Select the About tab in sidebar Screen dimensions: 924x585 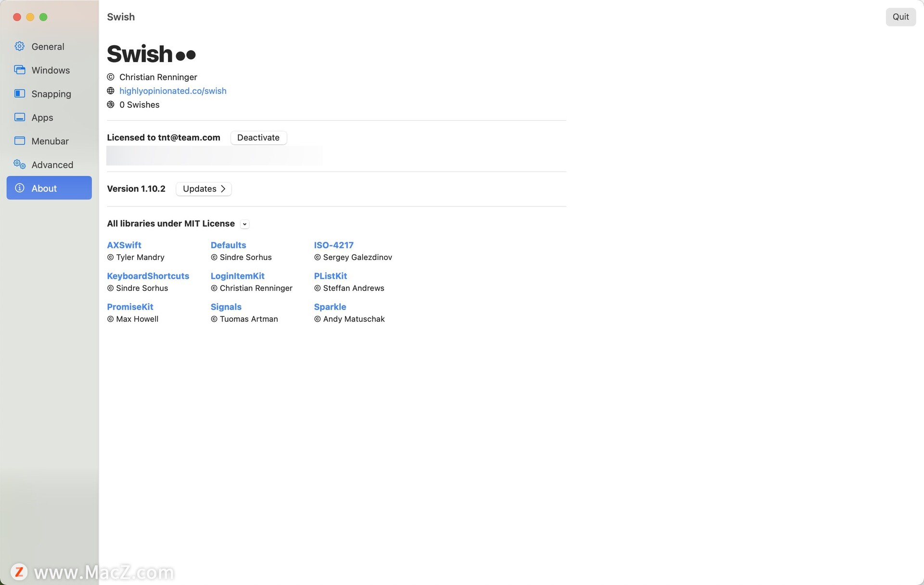point(49,187)
